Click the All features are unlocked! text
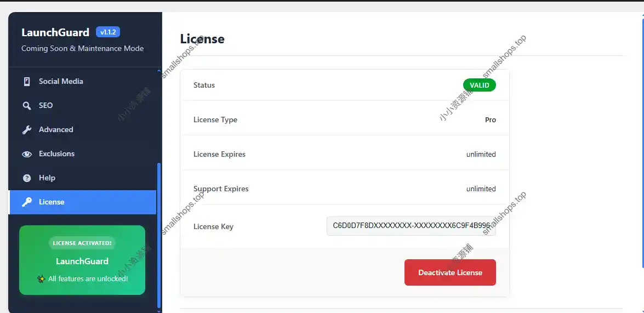Screen dimensions: 644x313 click(x=88, y=278)
